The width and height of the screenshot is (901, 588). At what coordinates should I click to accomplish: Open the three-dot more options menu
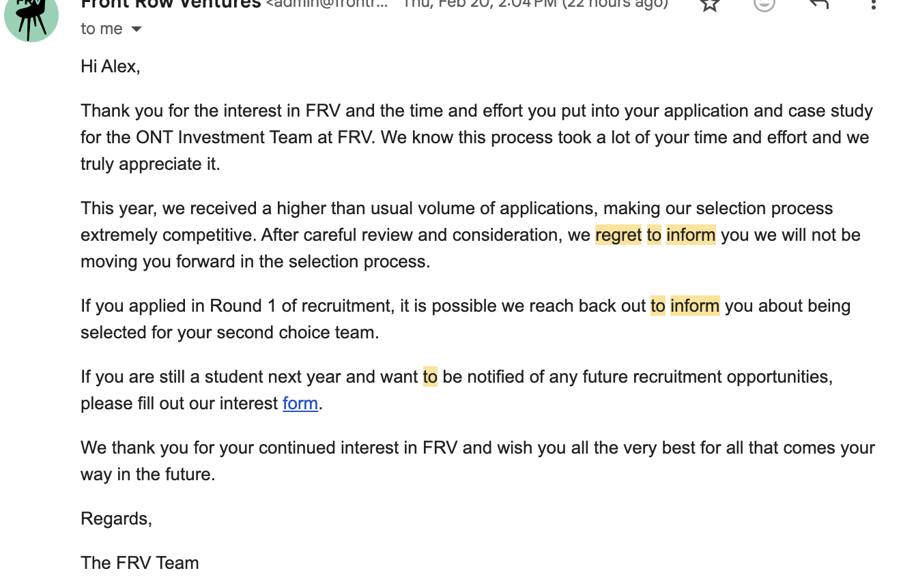(873, 4)
